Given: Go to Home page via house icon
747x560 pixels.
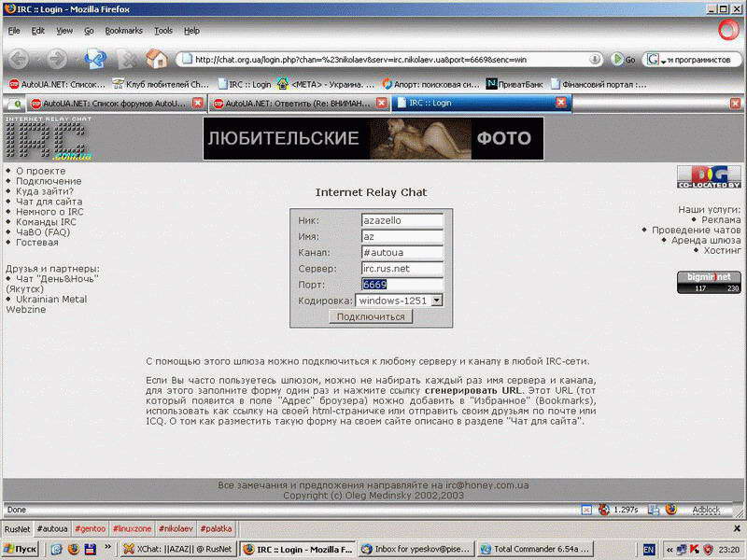Looking at the screenshot, I should coord(156,59).
